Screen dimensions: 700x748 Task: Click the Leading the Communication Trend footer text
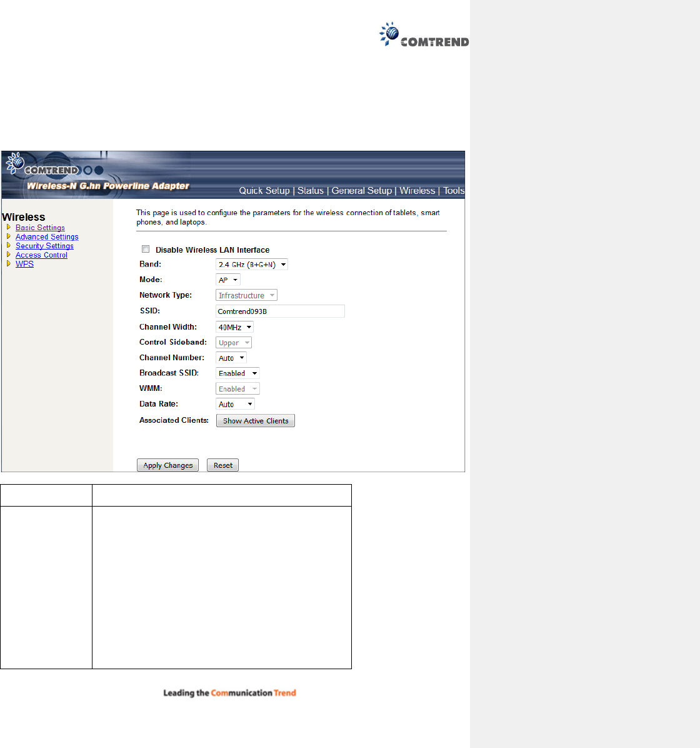coord(230,693)
